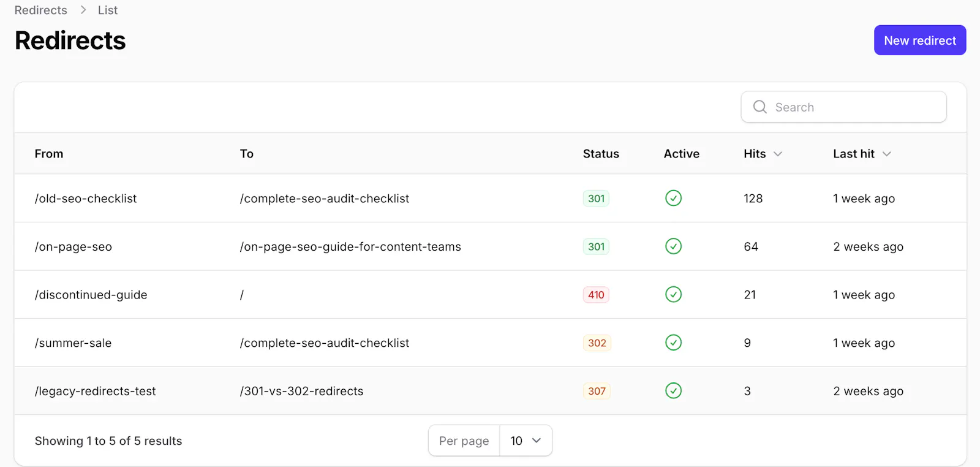Screen dimensions: 980x467
Task: Go to Redirects breadcrumb
Action: 41,10
